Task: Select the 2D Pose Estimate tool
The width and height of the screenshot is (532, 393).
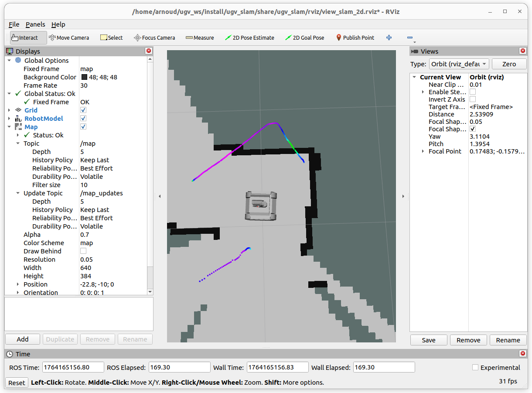Action: point(249,38)
